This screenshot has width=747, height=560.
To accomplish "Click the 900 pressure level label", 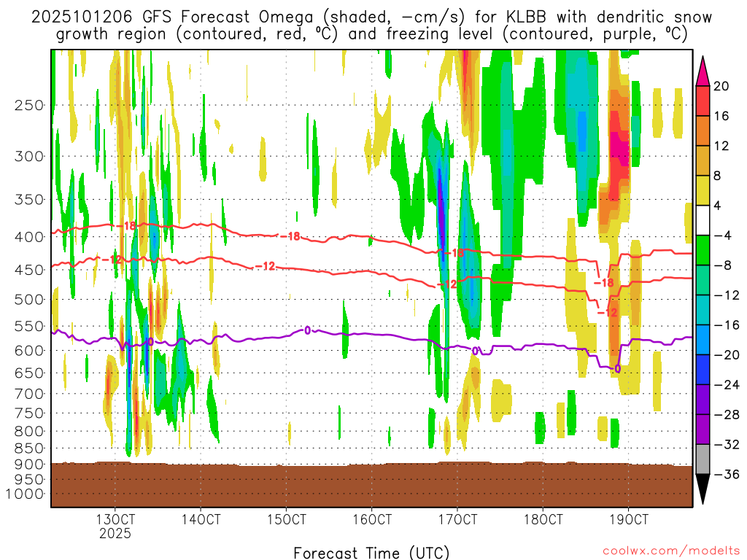I will click(29, 464).
